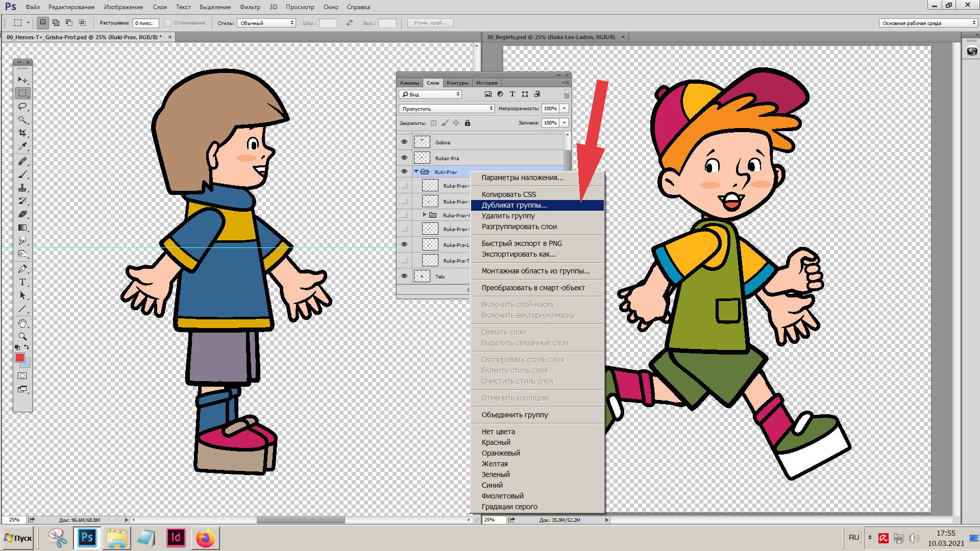Image resolution: width=980 pixels, height=551 pixels.
Task: Collapse the Ruki-Prav group
Action: tap(416, 172)
